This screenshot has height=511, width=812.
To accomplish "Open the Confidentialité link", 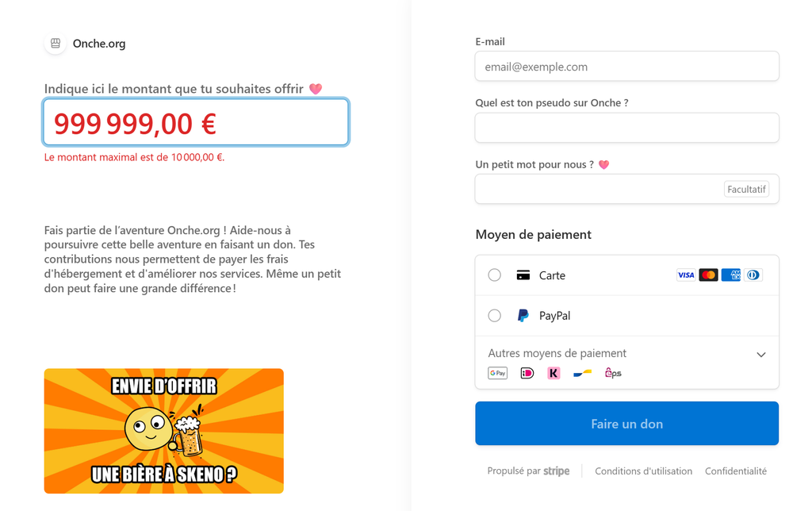I will tap(736, 471).
